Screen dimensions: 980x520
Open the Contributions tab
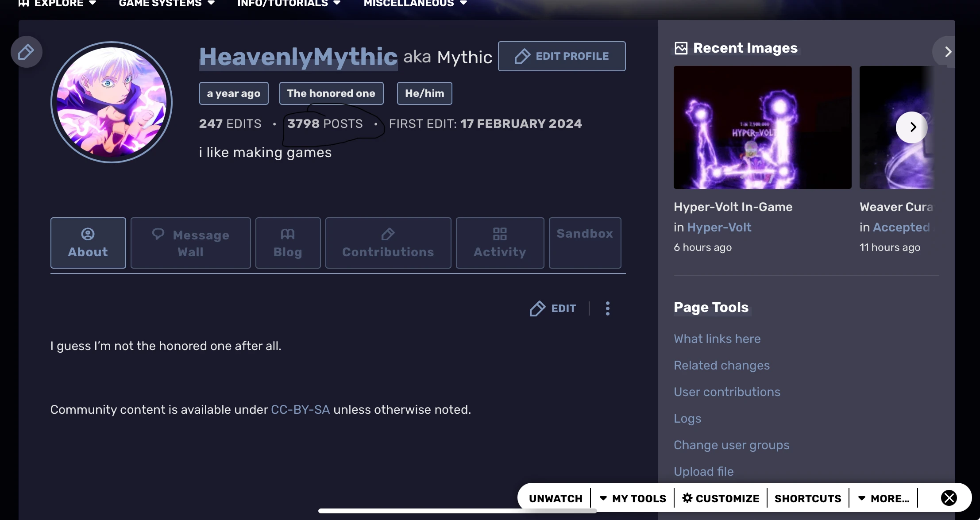[x=388, y=243]
